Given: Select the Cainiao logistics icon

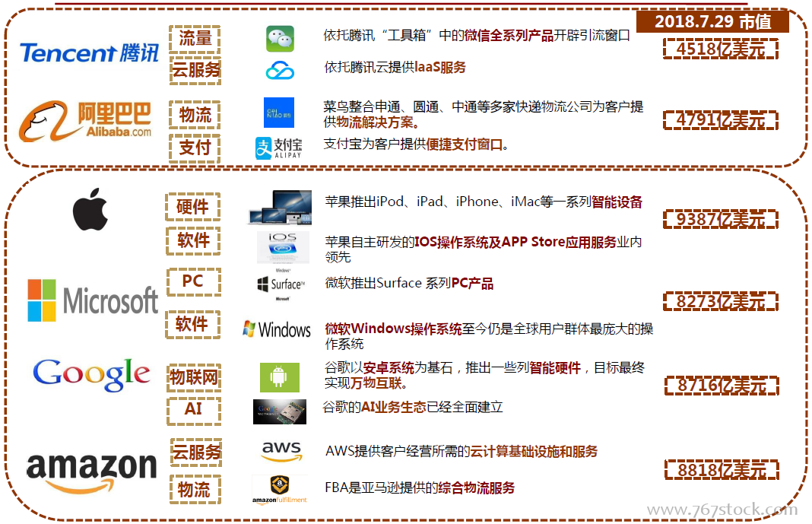Looking at the screenshot, I should point(278,113).
